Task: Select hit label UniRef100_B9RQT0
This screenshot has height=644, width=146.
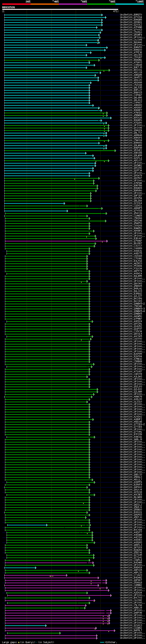Action: coord(131,15)
